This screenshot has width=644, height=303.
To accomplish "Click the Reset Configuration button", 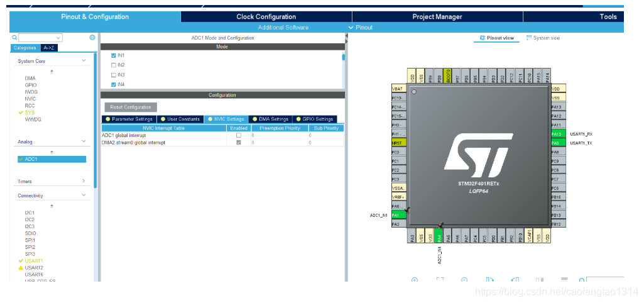I will tap(131, 107).
